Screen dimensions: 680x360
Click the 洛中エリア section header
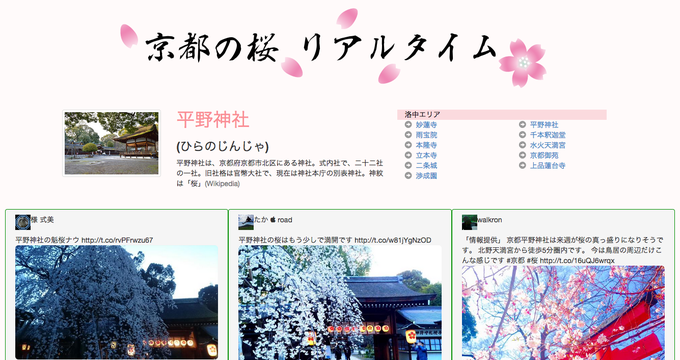pos(502,115)
